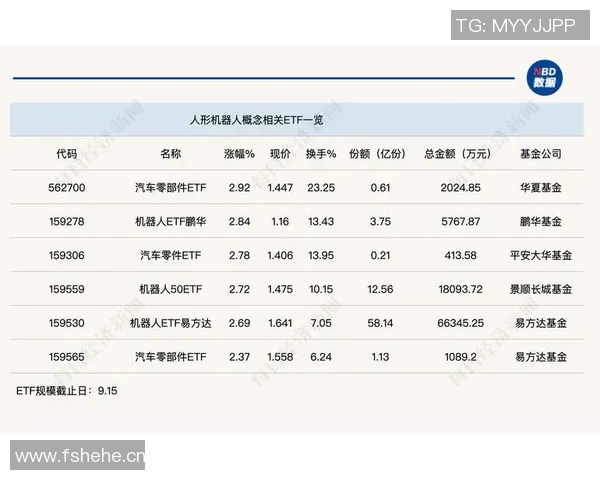Select turnover value 10.15

[321, 289]
